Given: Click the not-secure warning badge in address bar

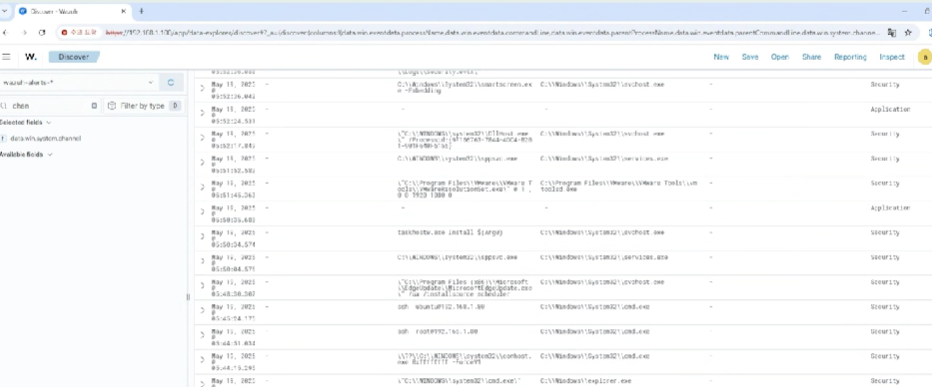Looking at the screenshot, I should tap(79, 33).
